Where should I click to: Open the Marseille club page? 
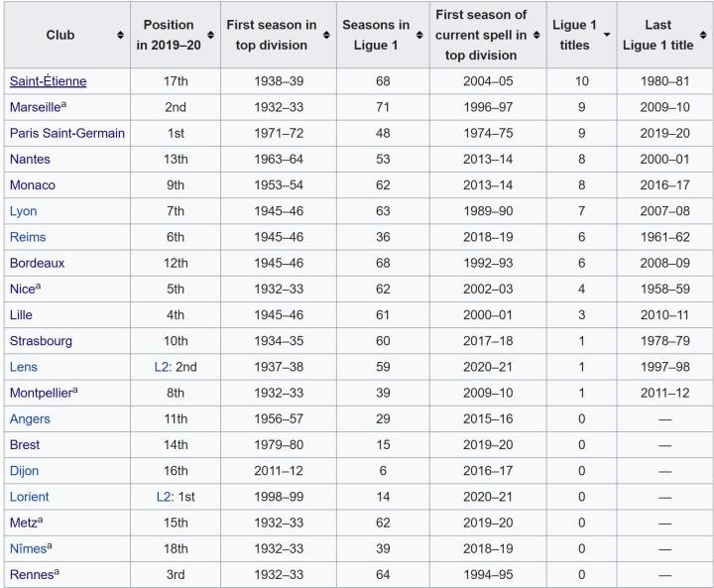pyautogui.click(x=36, y=107)
